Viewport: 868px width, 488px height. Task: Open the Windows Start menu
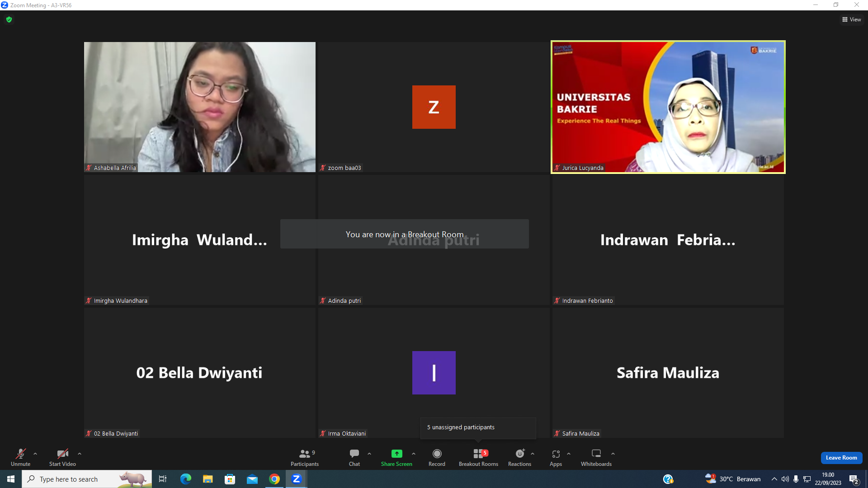click(11, 479)
